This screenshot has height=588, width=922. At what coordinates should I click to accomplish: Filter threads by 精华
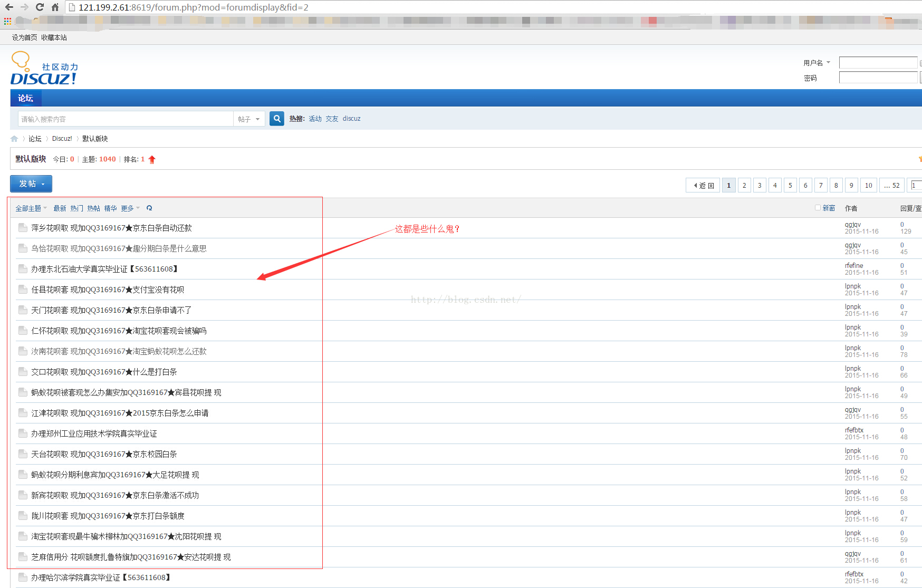tap(111, 208)
